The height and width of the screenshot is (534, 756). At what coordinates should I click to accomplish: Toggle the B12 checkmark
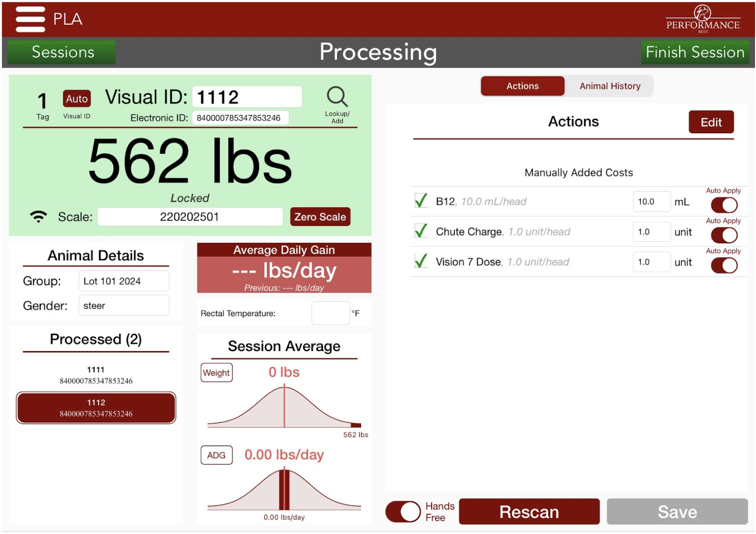coord(421,201)
